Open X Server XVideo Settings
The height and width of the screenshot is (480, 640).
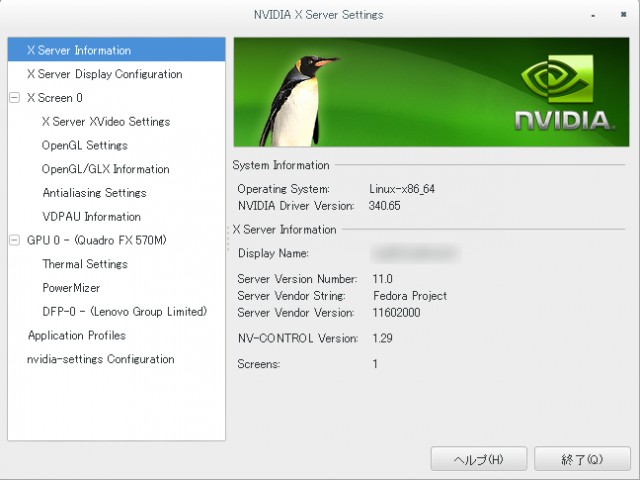tap(106, 122)
